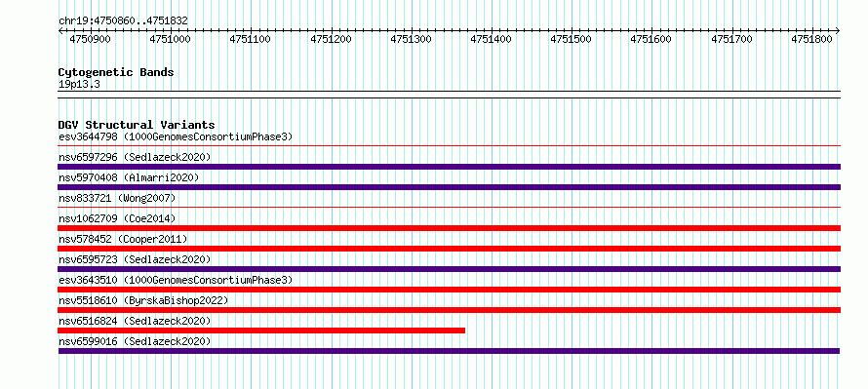Image resolution: width=868 pixels, height=389 pixels.
Task: Click the 19p13.3 cytogenetic band bar
Action: (450, 95)
